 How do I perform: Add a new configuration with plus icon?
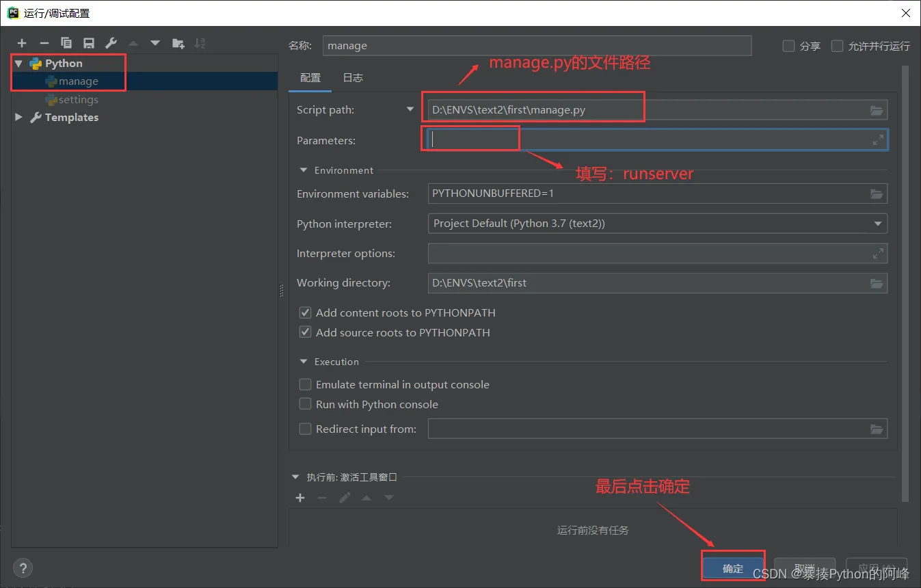[22, 43]
